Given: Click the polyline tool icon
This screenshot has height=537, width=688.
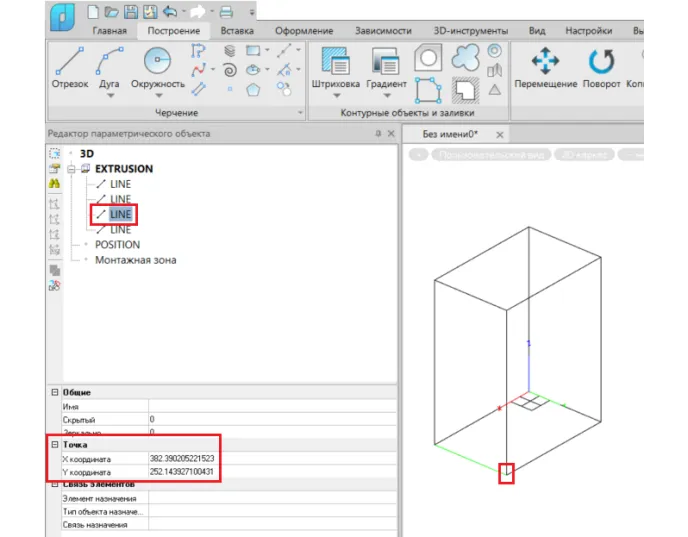Looking at the screenshot, I should pos(198,51).
